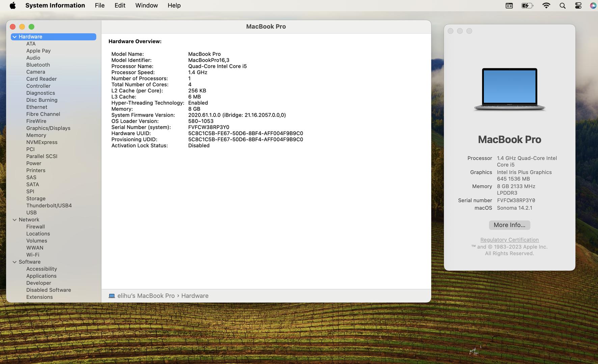Open Spotlight search icon

(x=563, y=5)
